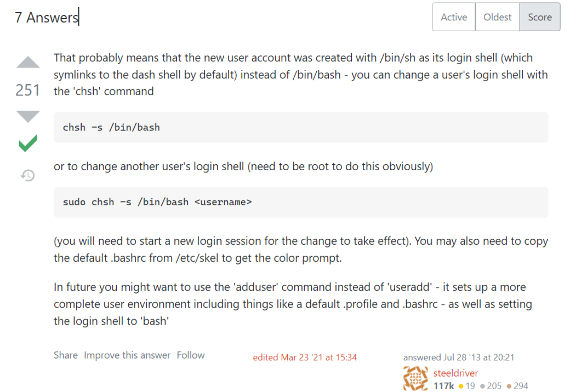Select the Score sort option
570x392 pixels.
539,17
